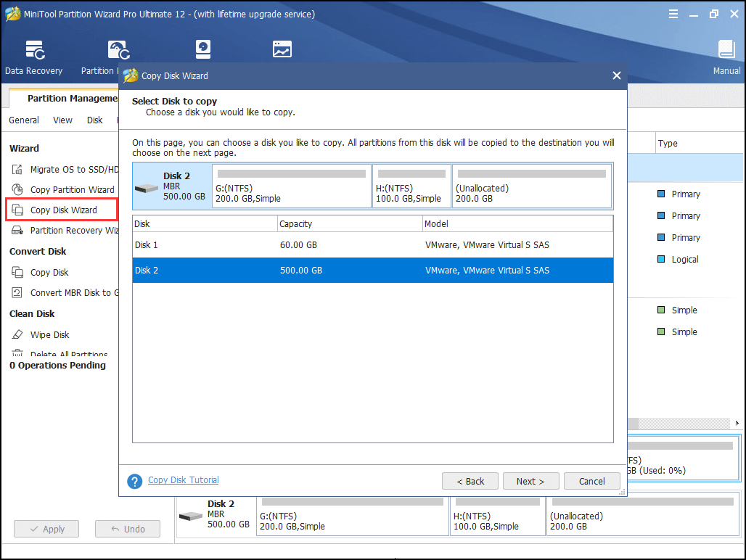Open the View menu
The image size is (746, 560).
[62, 120]
